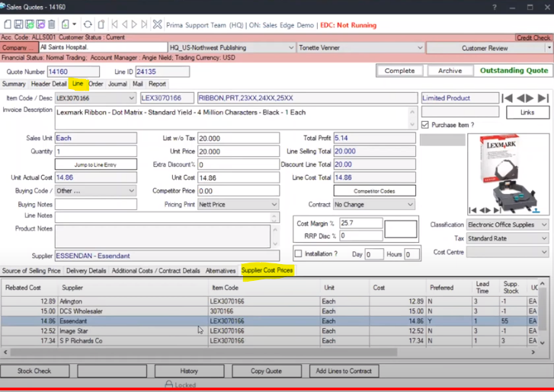Go to next line using large right arrow

530,98
